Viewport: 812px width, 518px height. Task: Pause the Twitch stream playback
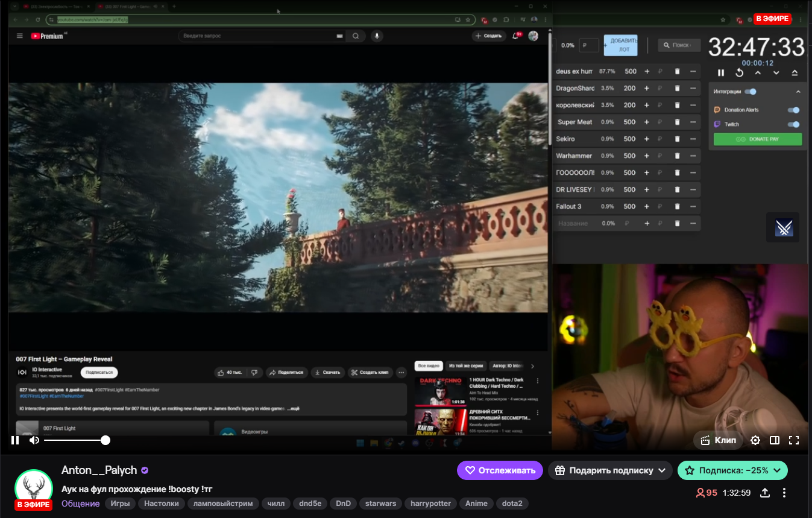point(15,440)
